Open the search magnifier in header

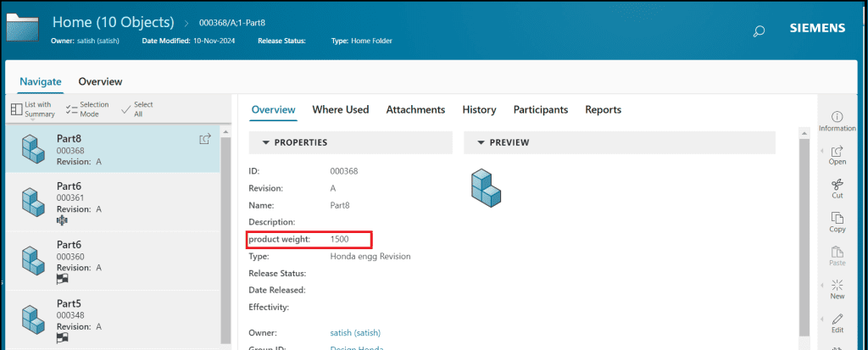coord(759,31)
